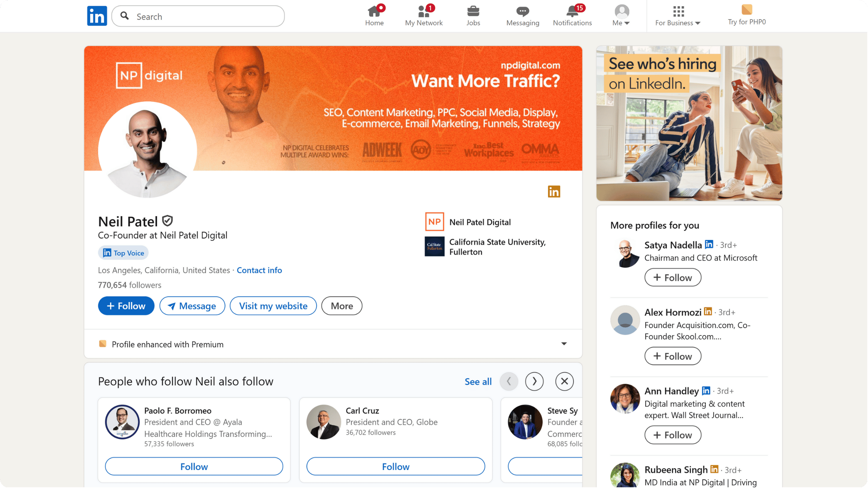Viewport: 868px width, 488px height.
Task: Click the LinkedIn logo
Action: pyautogui.click(x=97, y=15)
